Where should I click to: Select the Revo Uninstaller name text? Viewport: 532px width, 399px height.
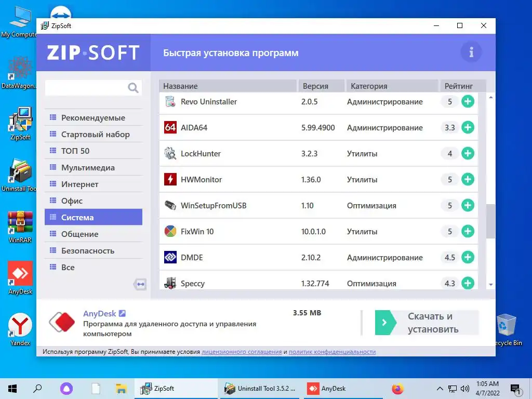pos(209,101)
